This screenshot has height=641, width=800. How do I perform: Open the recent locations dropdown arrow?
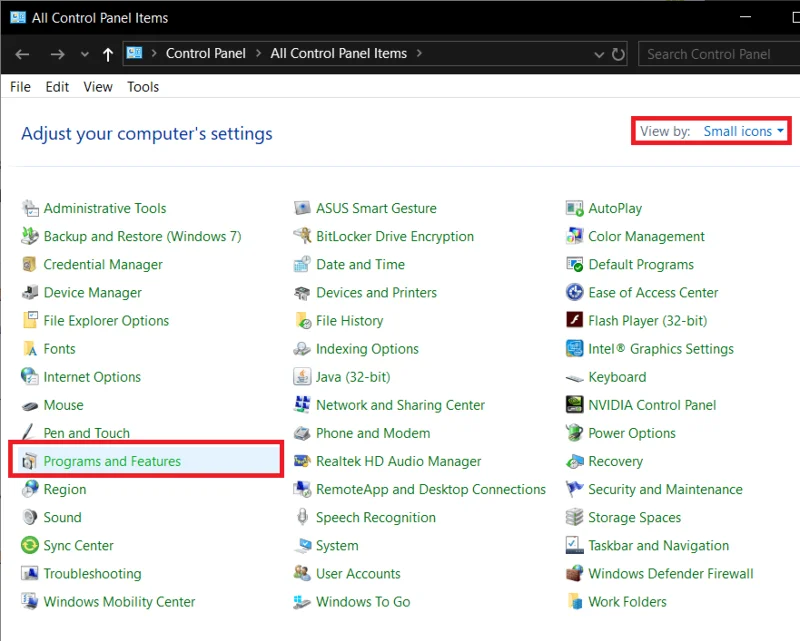85,54
